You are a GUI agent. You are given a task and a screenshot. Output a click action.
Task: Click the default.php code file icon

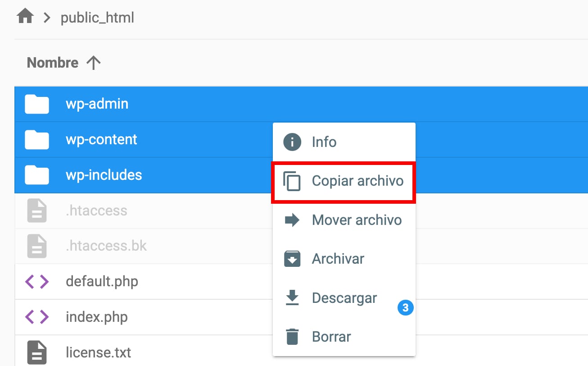(37, 282)
